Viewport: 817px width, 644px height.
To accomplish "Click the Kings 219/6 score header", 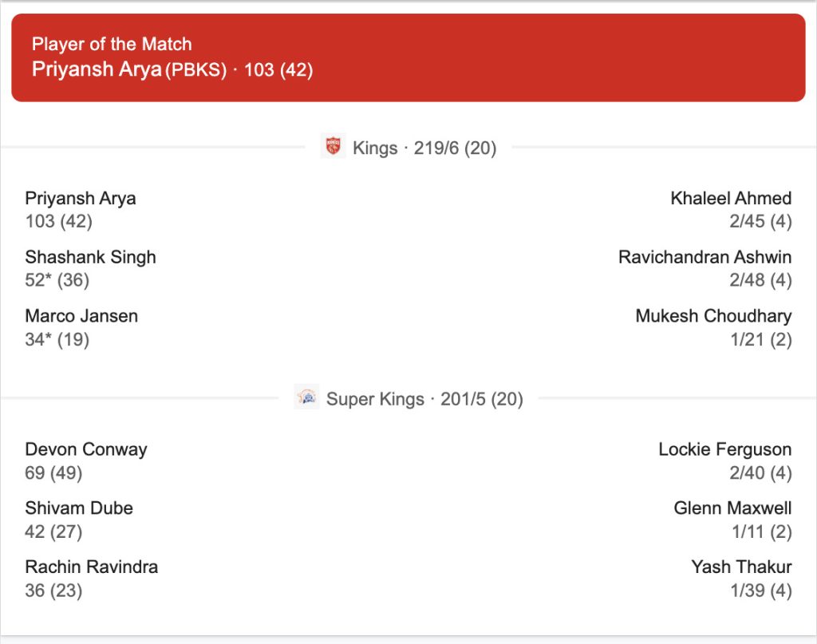I will (424, 148).
